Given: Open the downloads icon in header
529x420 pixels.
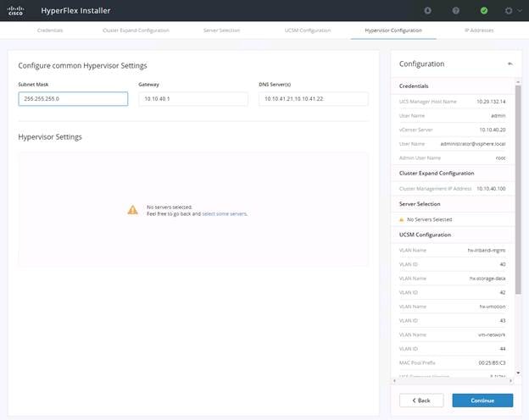Looking at the screenshot, I should point(427,10).
